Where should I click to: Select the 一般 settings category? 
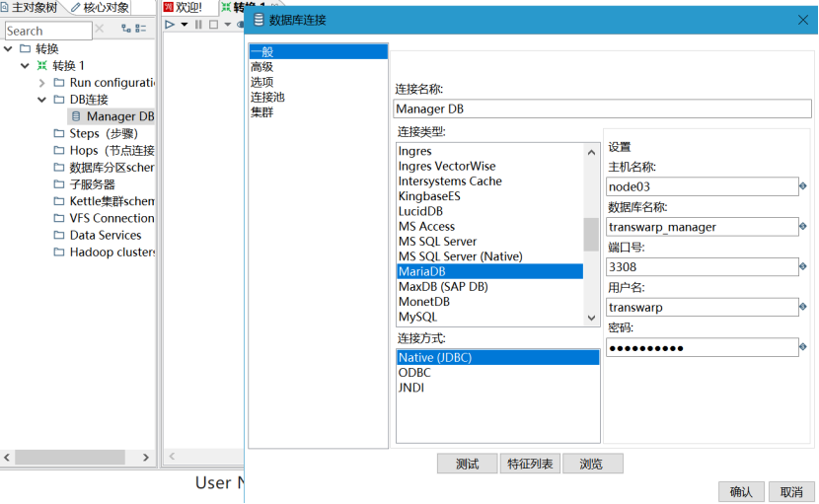coord(318,51)
